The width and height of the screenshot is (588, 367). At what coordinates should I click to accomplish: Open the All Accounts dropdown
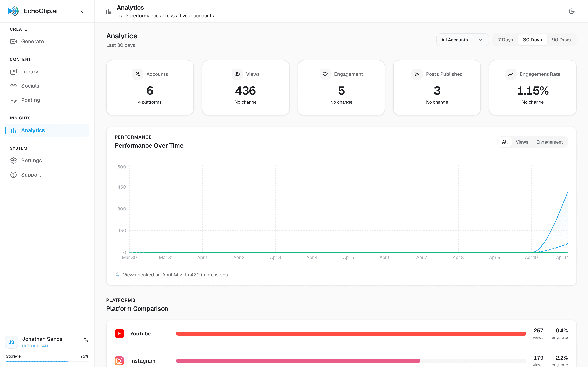462,40
